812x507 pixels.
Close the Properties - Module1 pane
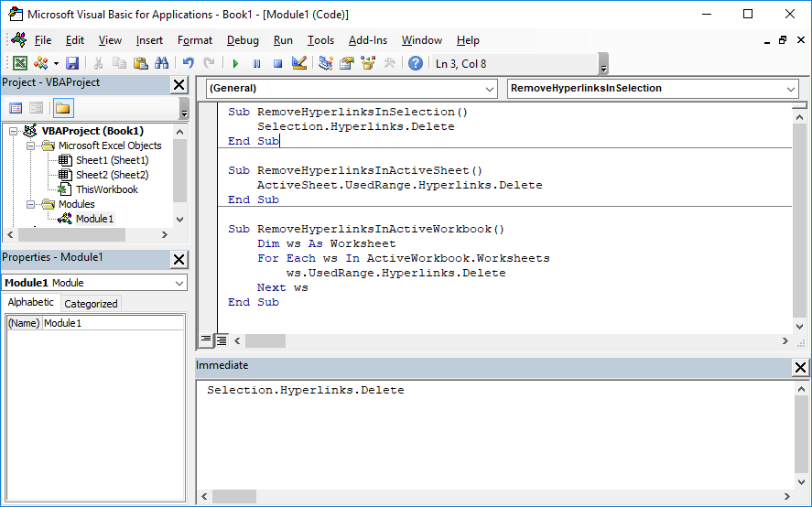coord(179,260)
